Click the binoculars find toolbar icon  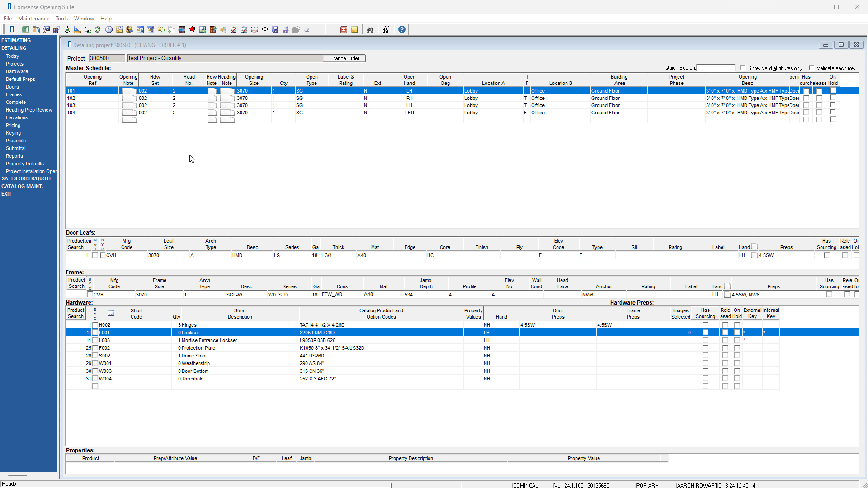tap(370, 29)
